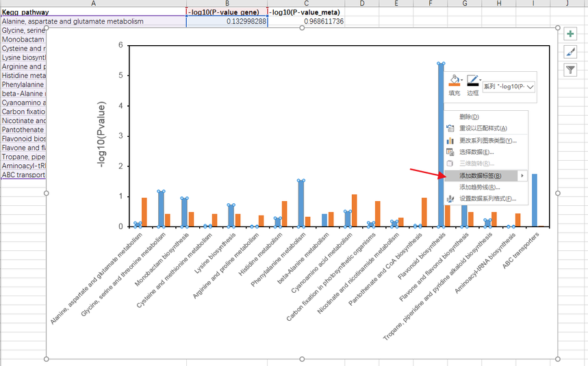The image size is (588, 366).
Task: Open the Chart Elements plus button
Action: pyautogui.click(x=570, y=34)
